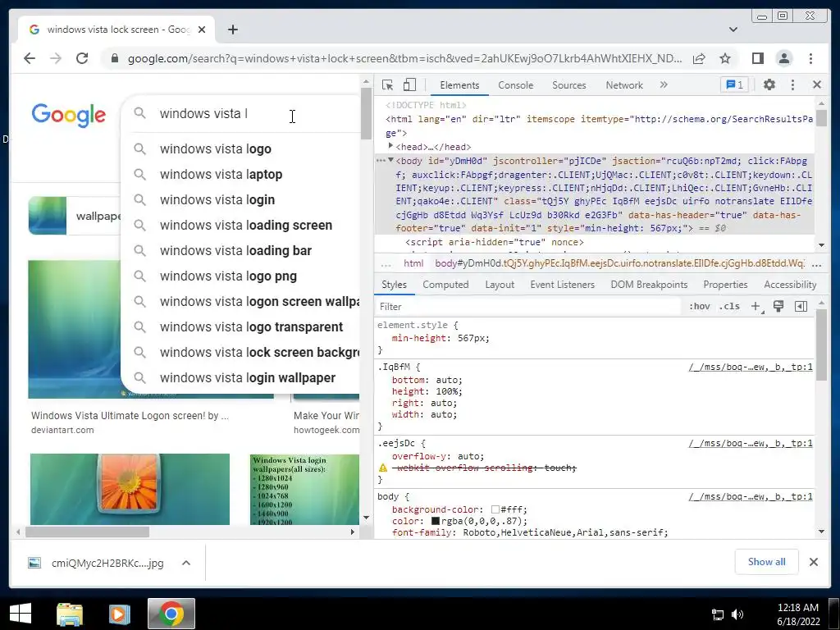Open stylesheet link beside .eejsDc rule
This screenshot has height=630, width=840.
(x=750, y=443)
